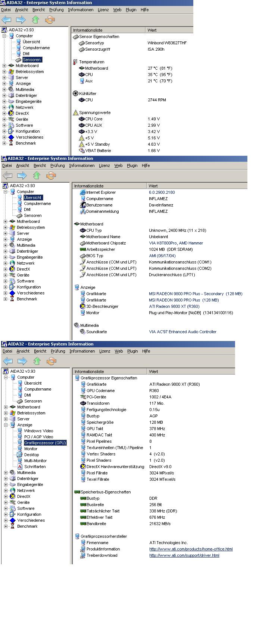The image size is (275, 644).
Task: Click refresh toolbar icon in the sensor window
Action: point(50,20)
